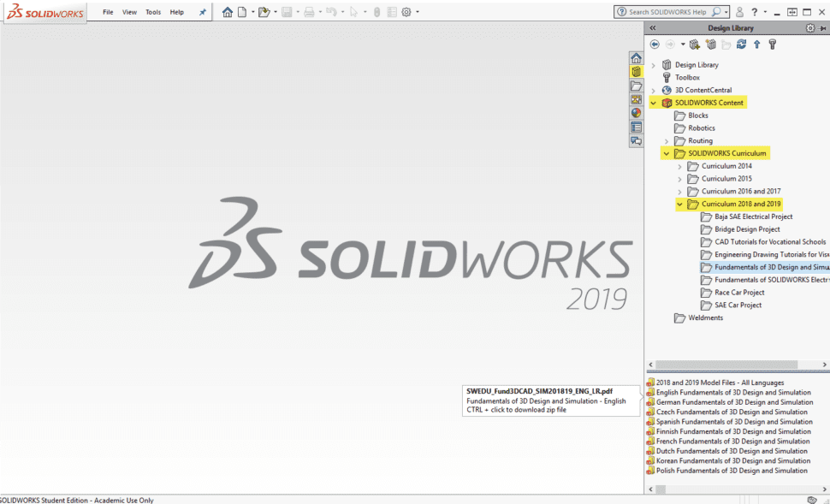Open the View menu

point(129,12)
